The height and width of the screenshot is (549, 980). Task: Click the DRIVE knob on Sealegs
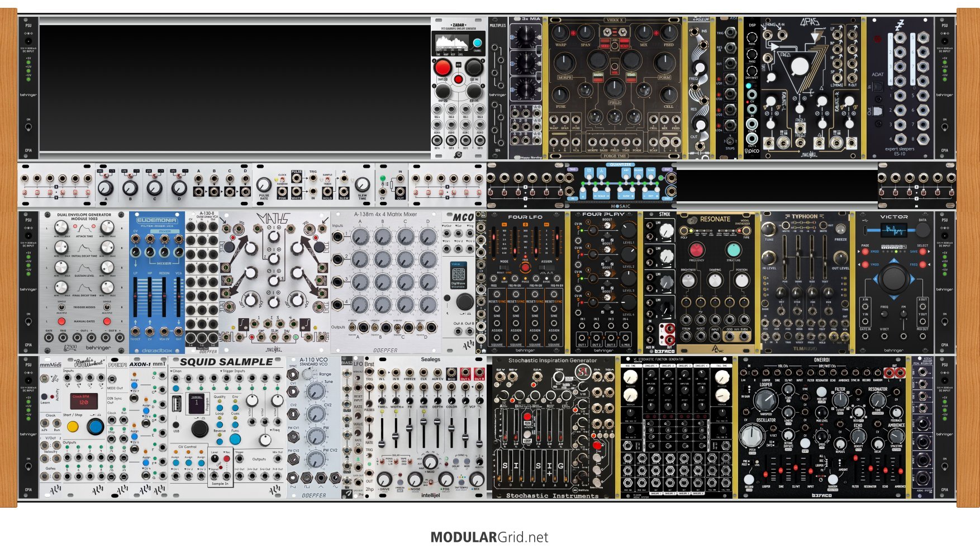pos(384,479)
